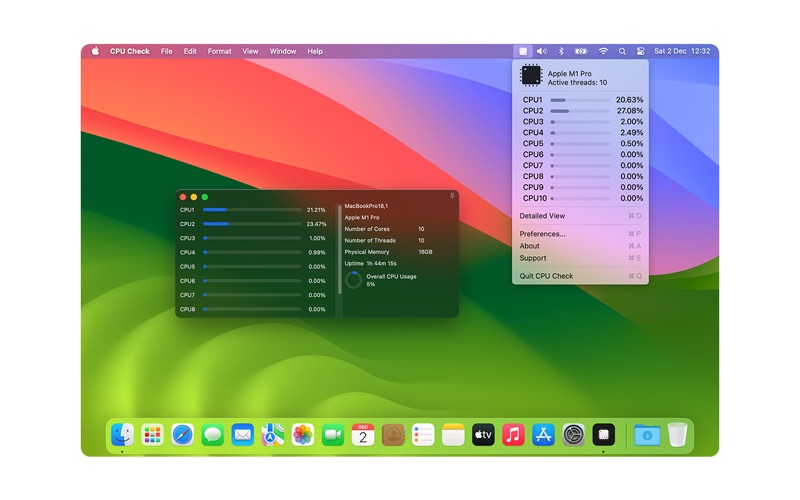Viewport: 800px width, 500px height.
Task: Open Finder from the Dock
Action: (x=122, y=435)
